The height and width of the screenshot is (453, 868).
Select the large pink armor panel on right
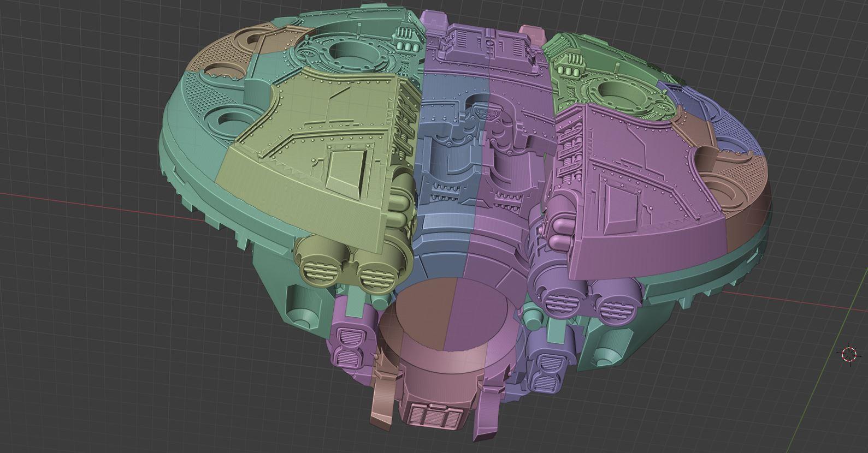point(645,207)
